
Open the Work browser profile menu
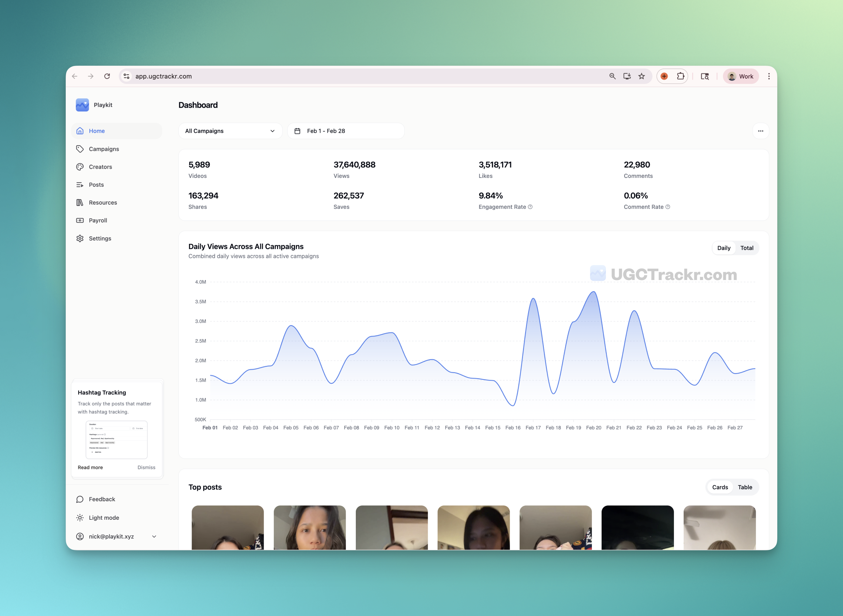[741, 76]
